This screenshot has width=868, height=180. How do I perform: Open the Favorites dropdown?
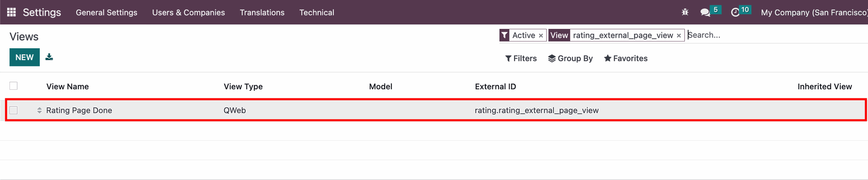[x=626, y=58]
